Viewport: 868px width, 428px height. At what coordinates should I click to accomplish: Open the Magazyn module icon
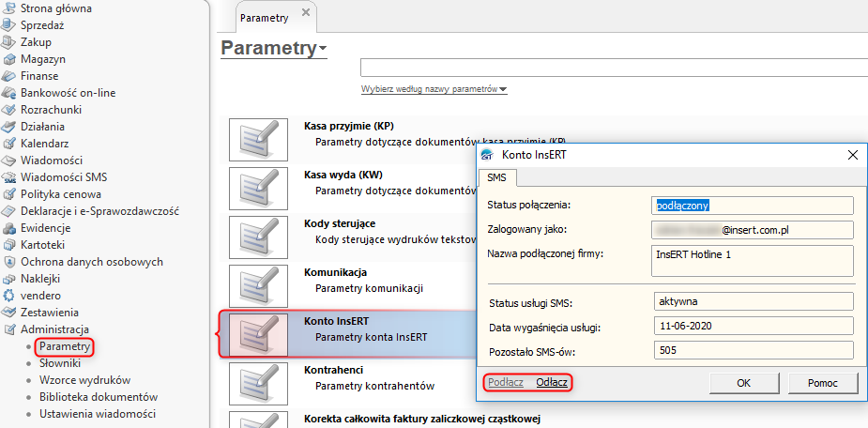point(8,59)
